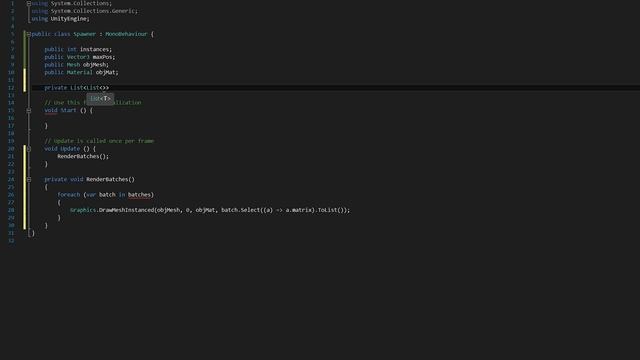Select the Spawner class name
The width and height of the screenshot is (640, 360).
(x=84, y=34)
